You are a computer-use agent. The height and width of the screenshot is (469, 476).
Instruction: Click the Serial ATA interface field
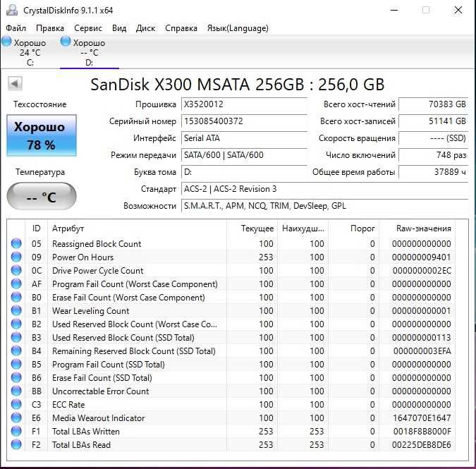click(x=245, y=138)
